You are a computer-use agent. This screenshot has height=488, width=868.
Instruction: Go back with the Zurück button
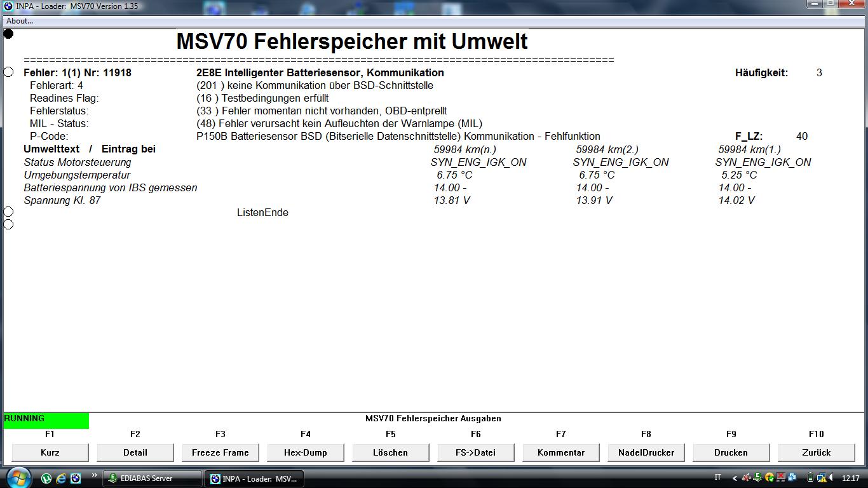coord(817,452)
